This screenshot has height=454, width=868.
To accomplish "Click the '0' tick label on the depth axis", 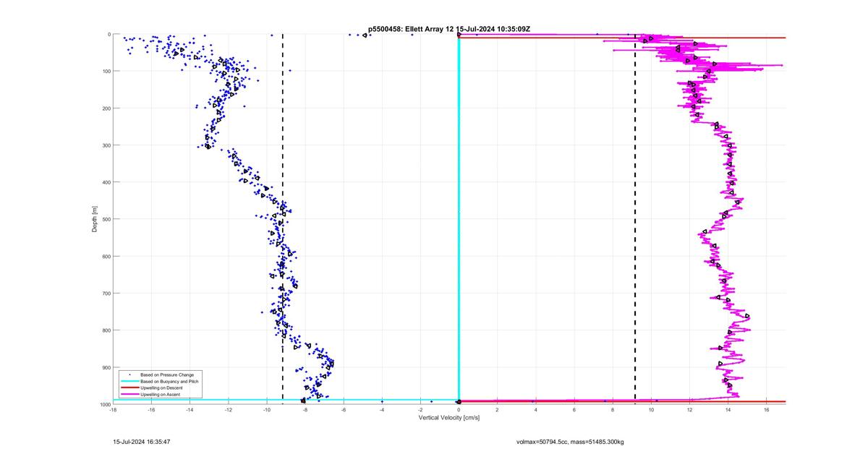I will click(x=109, y=35).
